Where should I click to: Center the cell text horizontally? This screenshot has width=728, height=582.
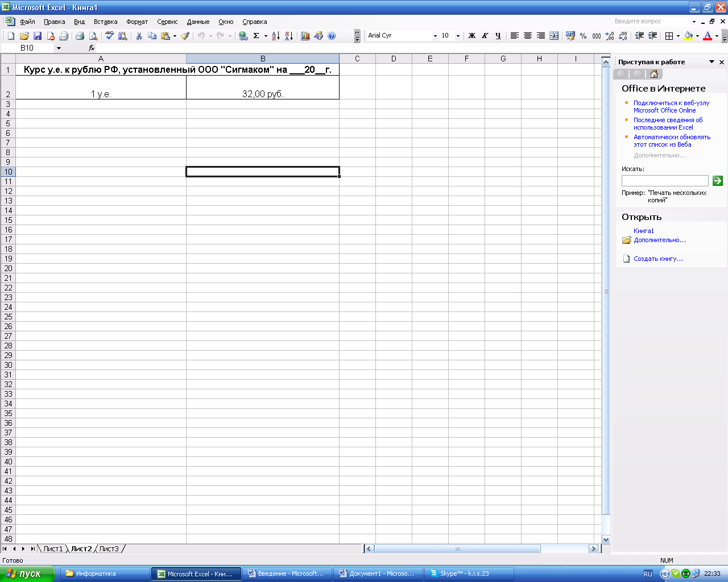(528, 36)
